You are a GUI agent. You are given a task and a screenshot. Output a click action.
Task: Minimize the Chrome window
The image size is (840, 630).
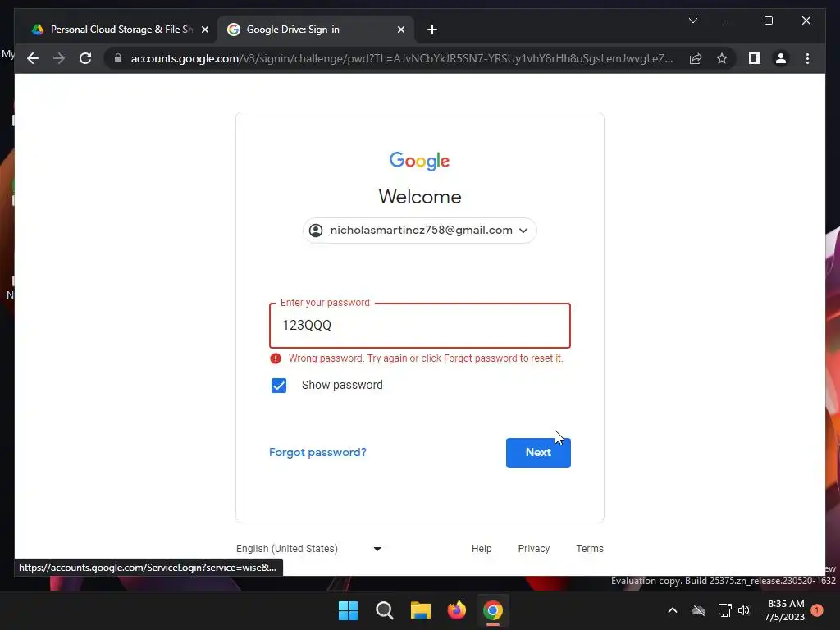point(731,21)
